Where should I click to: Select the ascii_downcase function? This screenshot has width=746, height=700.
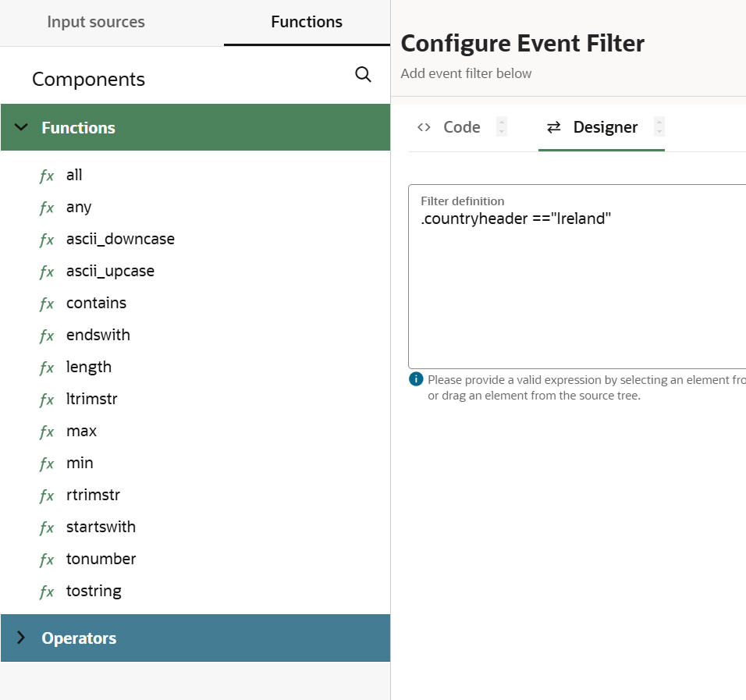(120, 239)
